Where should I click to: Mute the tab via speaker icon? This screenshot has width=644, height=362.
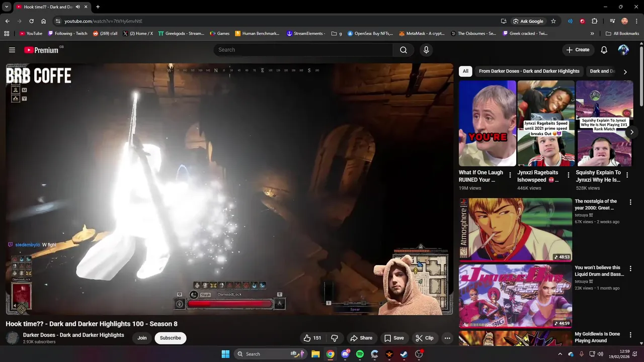[x=77, y=7]
